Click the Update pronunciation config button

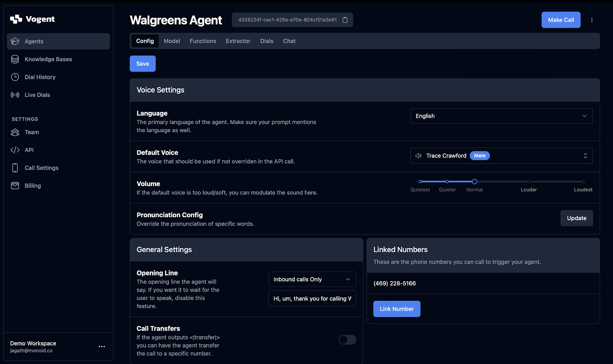point(577,218)
